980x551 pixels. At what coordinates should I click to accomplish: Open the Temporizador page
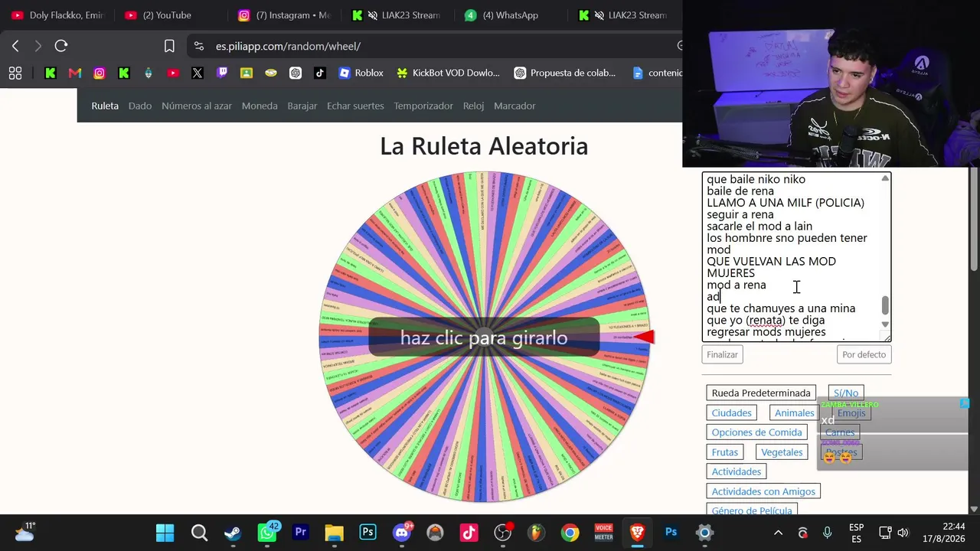[423, 106]
